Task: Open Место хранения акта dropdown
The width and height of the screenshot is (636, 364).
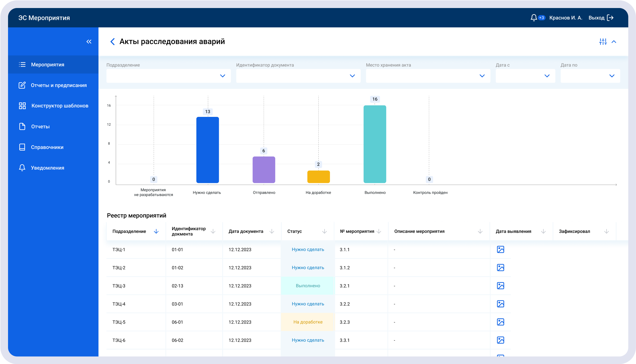Action: pos(482,76)
